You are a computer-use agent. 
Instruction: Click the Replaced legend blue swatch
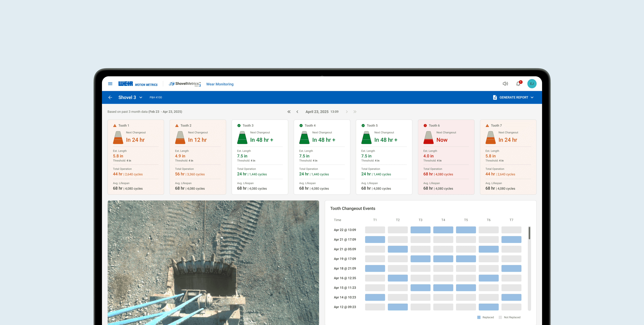pyautogui.click(x=479, y=317)
